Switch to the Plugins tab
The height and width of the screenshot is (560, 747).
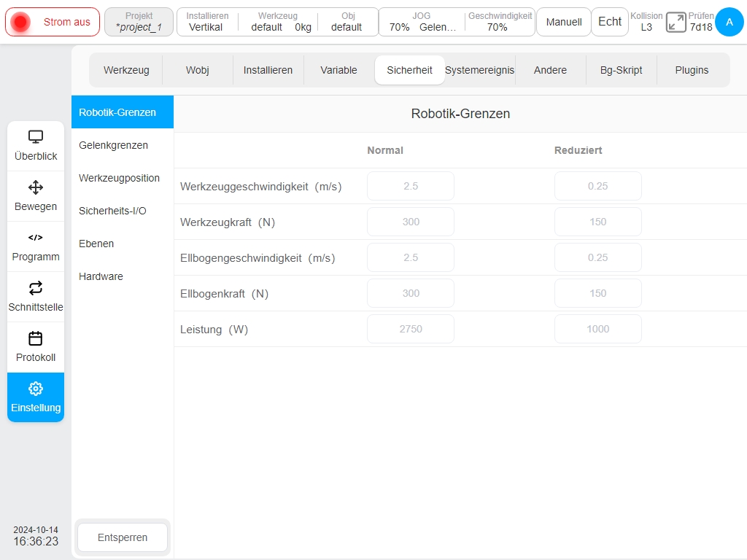click(692, 70)
